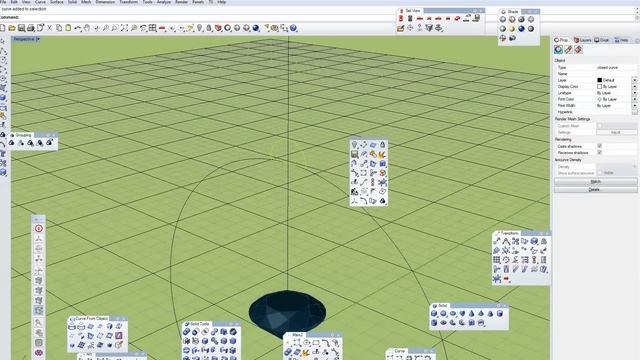The image size is (640, 360).
Task: Click the Sphere icon in the Solid toolbar
Action: point(443,313)
